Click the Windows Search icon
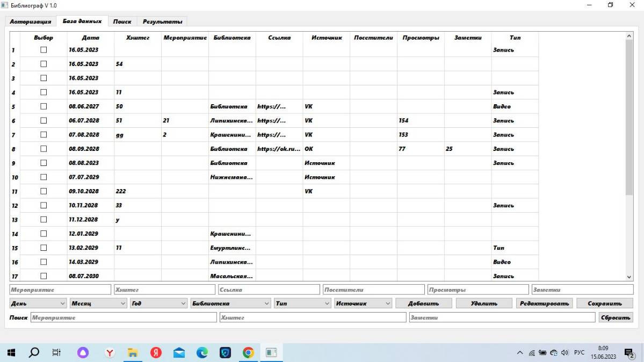 tap(34, 353)
